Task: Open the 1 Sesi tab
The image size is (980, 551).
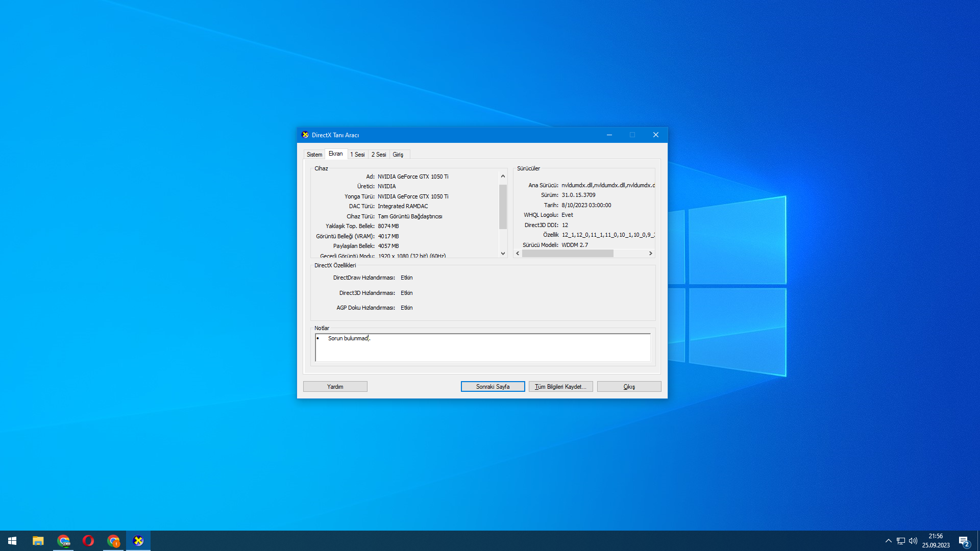Action: (357, 155)
